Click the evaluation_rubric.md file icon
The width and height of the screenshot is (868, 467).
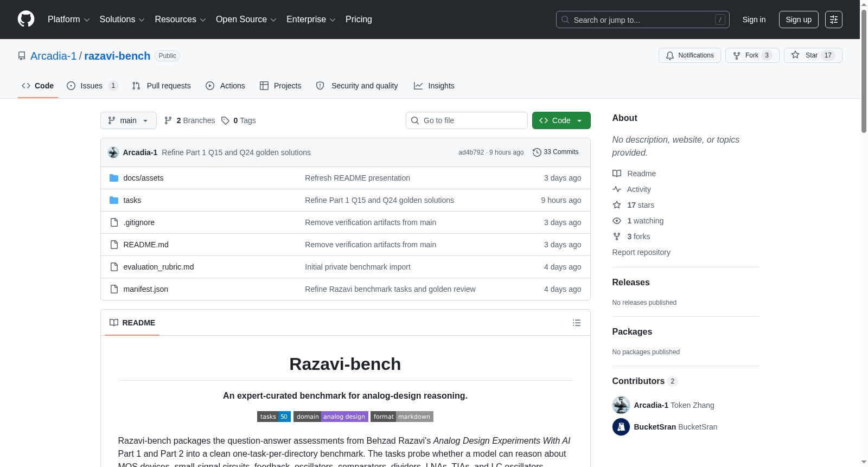point(114,267)
